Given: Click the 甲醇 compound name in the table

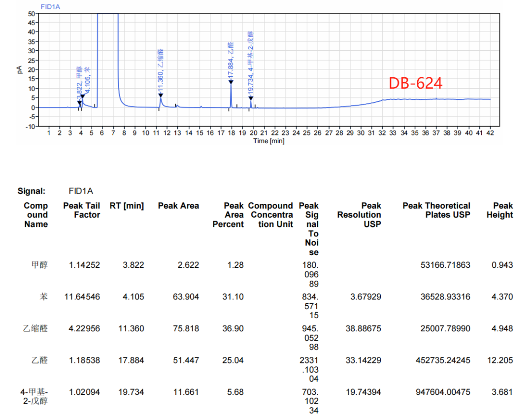Looking at the screenshot, I should click(x=39, y=265).
